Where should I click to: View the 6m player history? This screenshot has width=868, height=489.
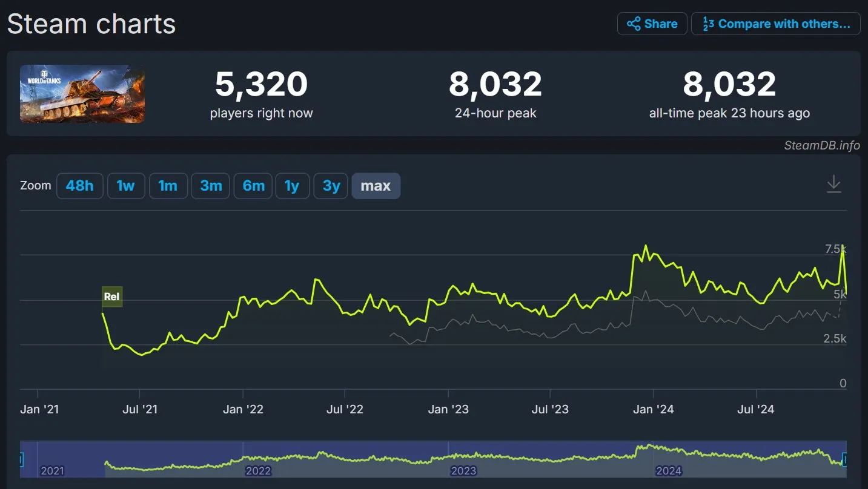pos(253,186)
